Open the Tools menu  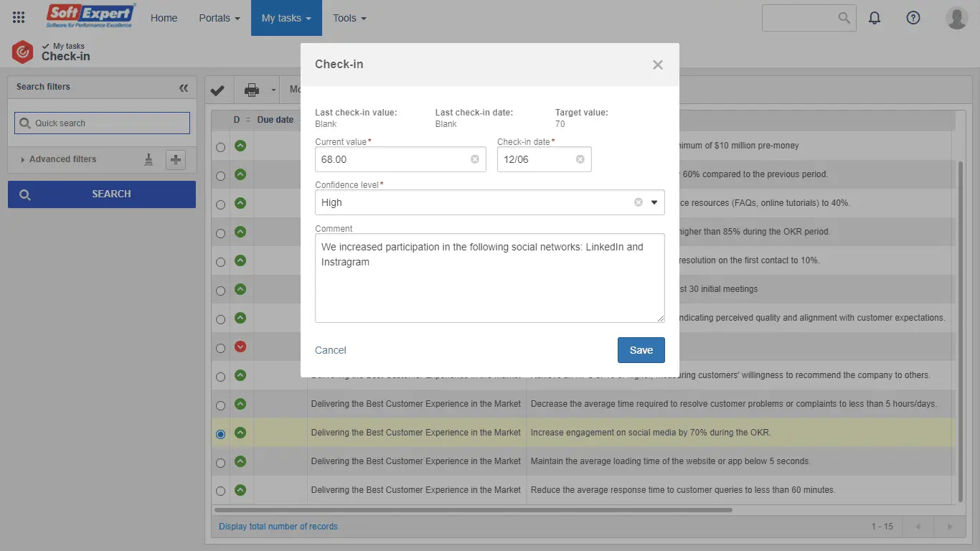point(349,18)
